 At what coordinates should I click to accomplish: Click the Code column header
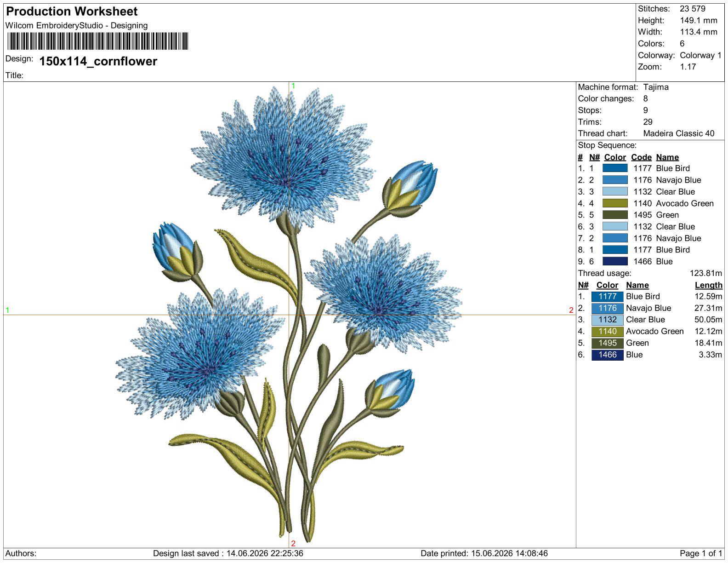click(641, 157)
